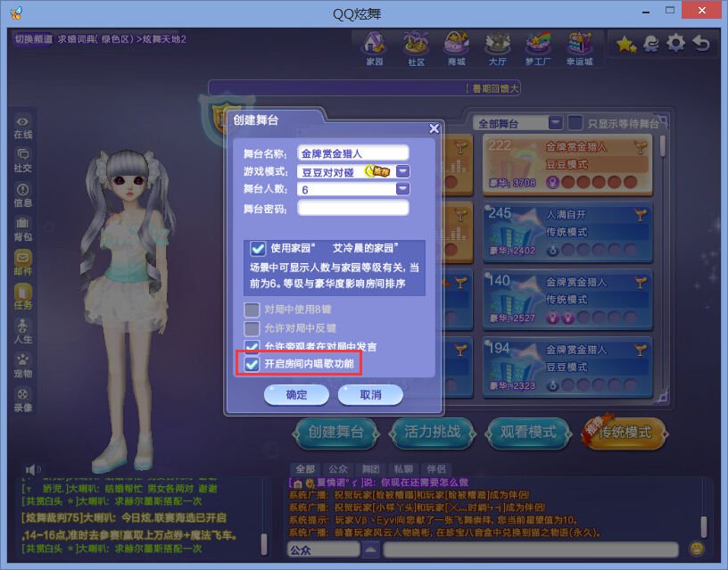
Task: Click the left announcement scrollbar
Action: tap(264, 543)
